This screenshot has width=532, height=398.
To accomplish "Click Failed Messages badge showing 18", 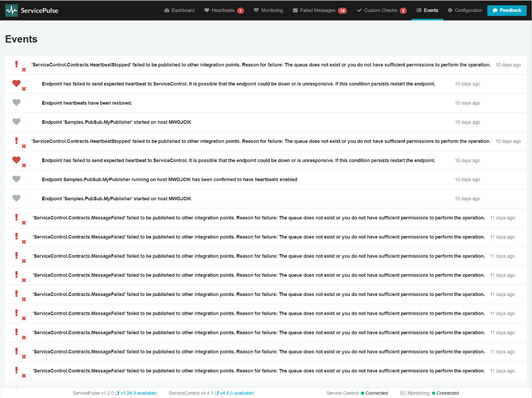I will point(342,11).
